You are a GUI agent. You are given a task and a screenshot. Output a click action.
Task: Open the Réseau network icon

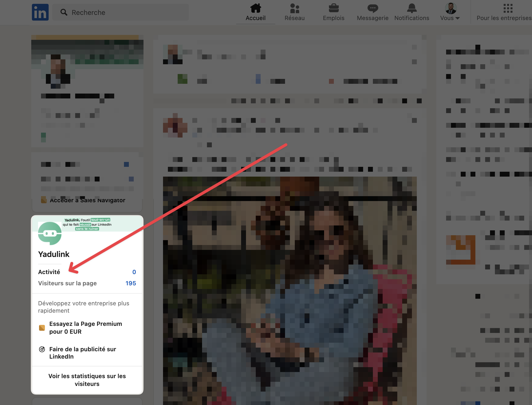(294, 8)
